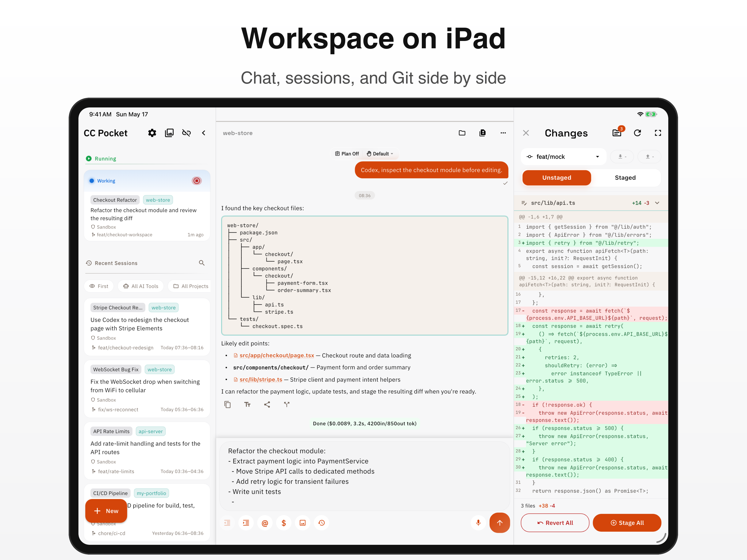Click the Recent Sessions header
Viewport: 747px width, 560px height.
116,263
